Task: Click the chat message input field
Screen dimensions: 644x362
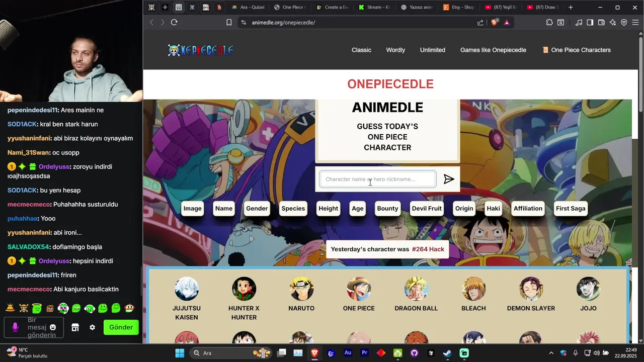Action: pos(34,327)
